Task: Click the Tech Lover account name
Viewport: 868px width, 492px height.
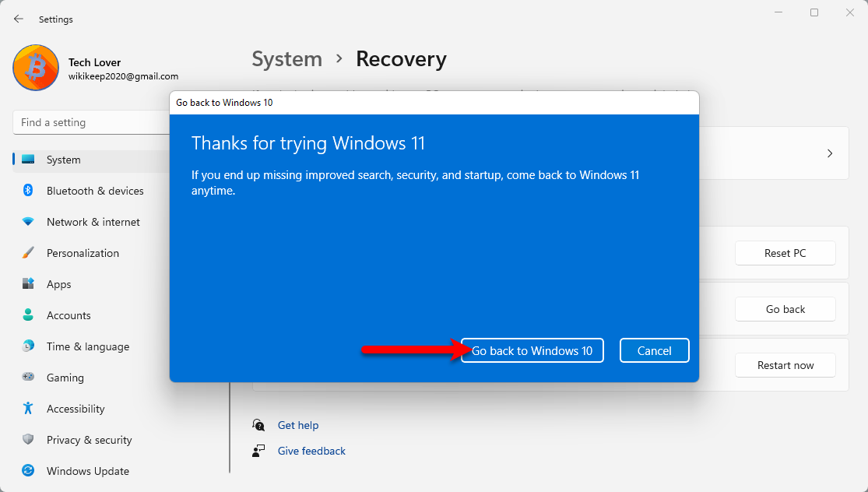Action: click(x=95, y=62)
